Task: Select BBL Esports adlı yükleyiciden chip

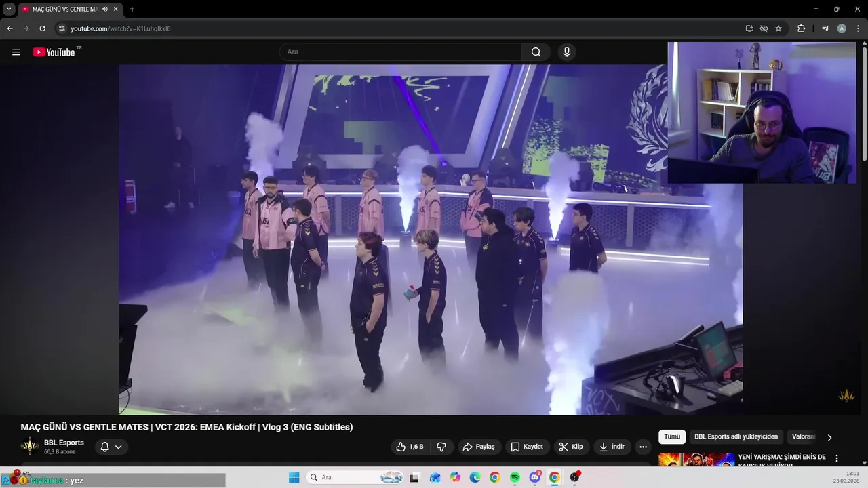Action: (736, 436)
